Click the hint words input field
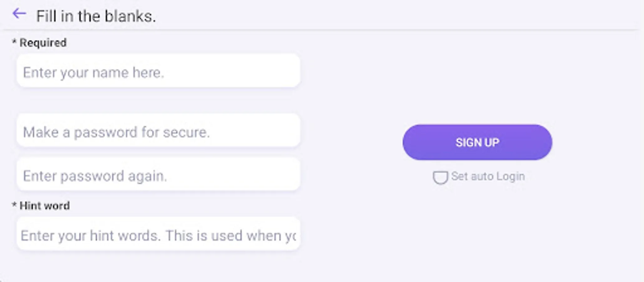The width and height of the screenshot is (644, 282). [158, 235]
